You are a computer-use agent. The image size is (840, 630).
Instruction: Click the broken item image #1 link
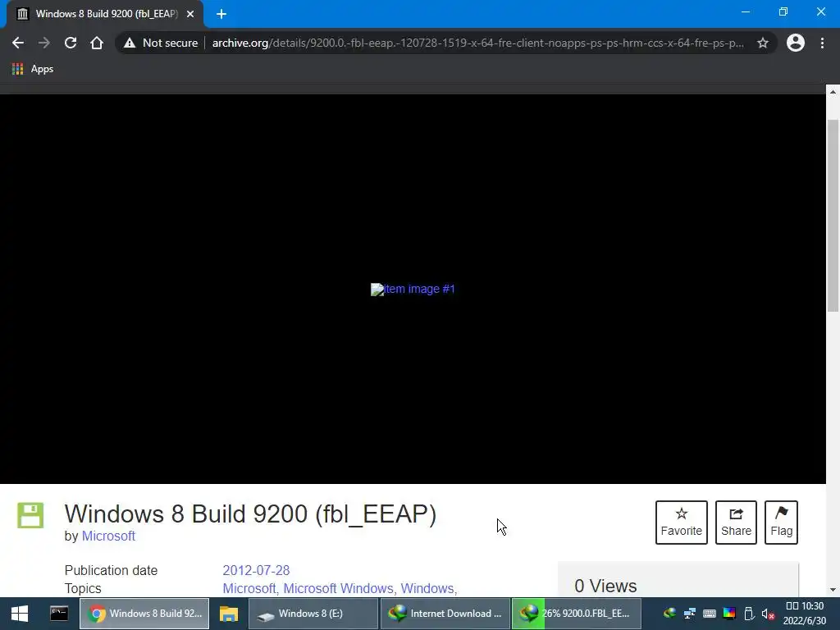tap(413, 290)
